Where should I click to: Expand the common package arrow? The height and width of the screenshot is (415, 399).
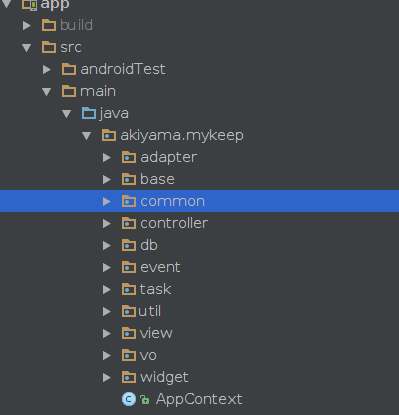click(x=107, y=201)
